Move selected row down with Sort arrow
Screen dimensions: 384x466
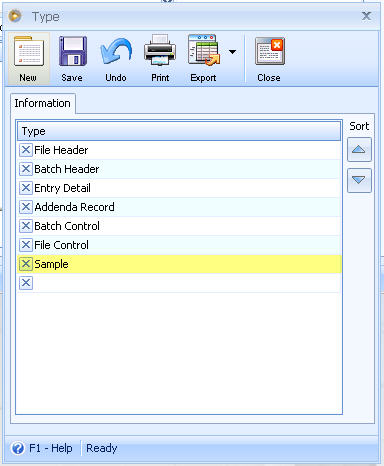click(x=359, y=180)
